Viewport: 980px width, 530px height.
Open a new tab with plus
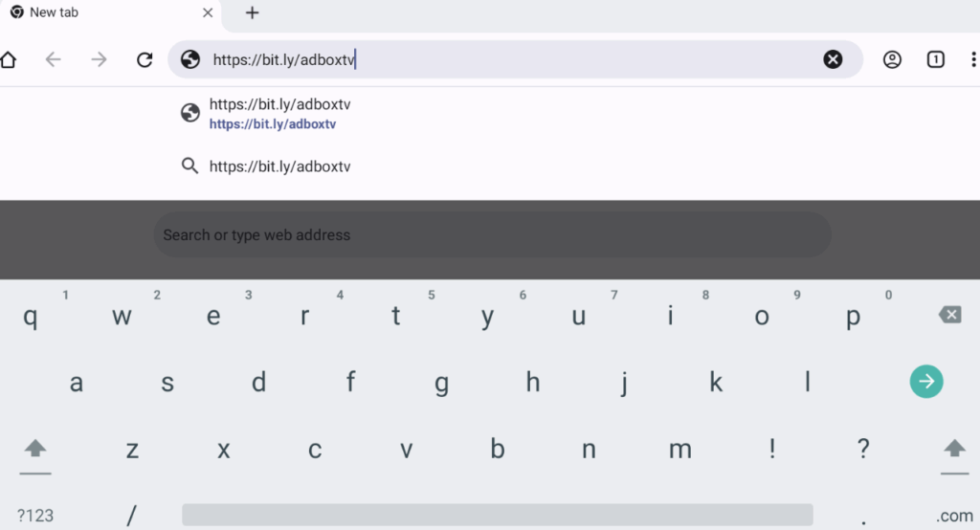(252, 13)
